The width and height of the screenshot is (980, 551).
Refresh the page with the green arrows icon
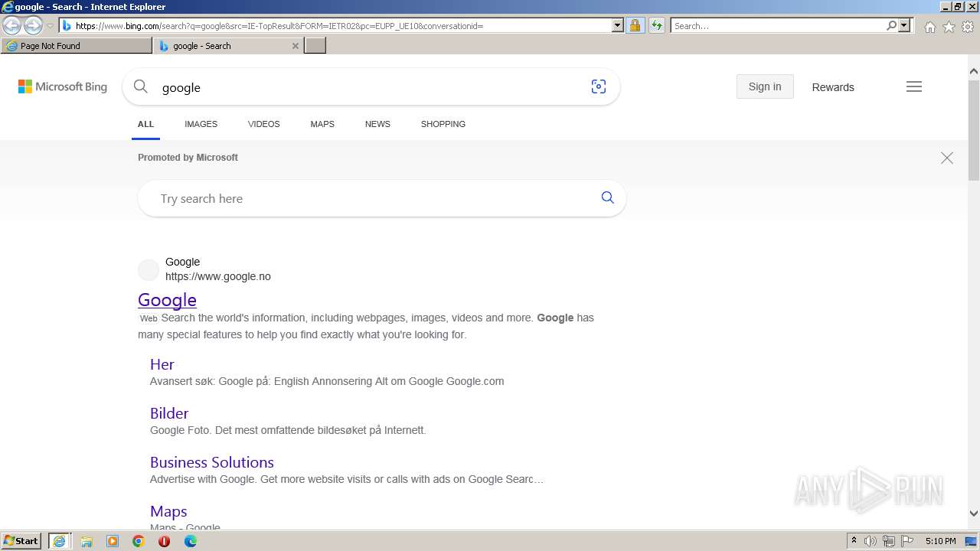point(657,25)
